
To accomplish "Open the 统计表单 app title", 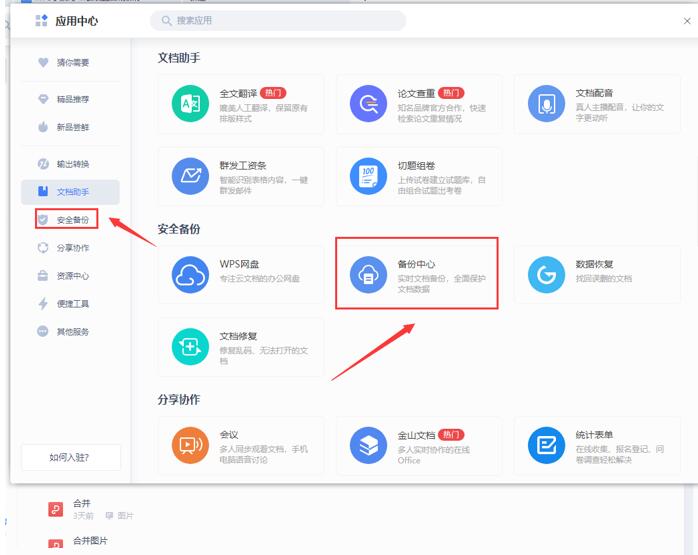I will click(594, 434).
